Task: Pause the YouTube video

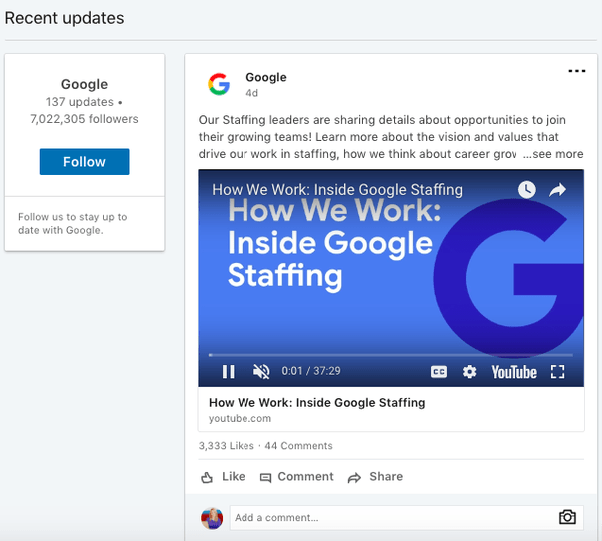Action: pos(228,371)
